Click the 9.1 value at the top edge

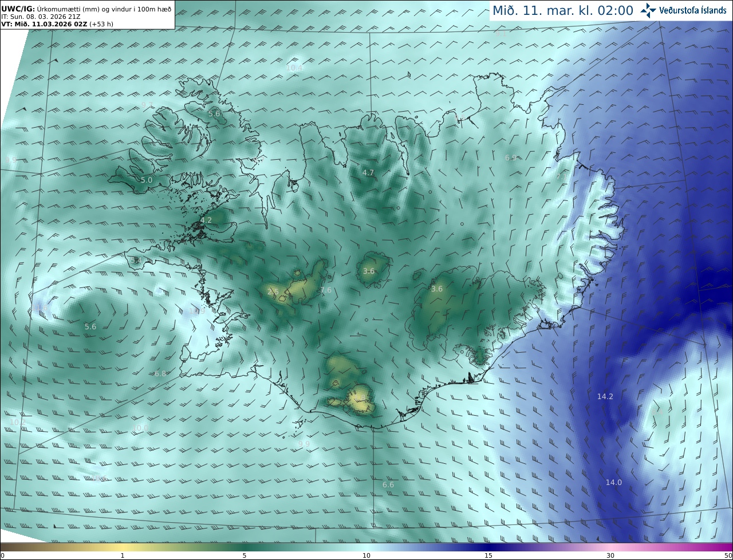[502, 33]
